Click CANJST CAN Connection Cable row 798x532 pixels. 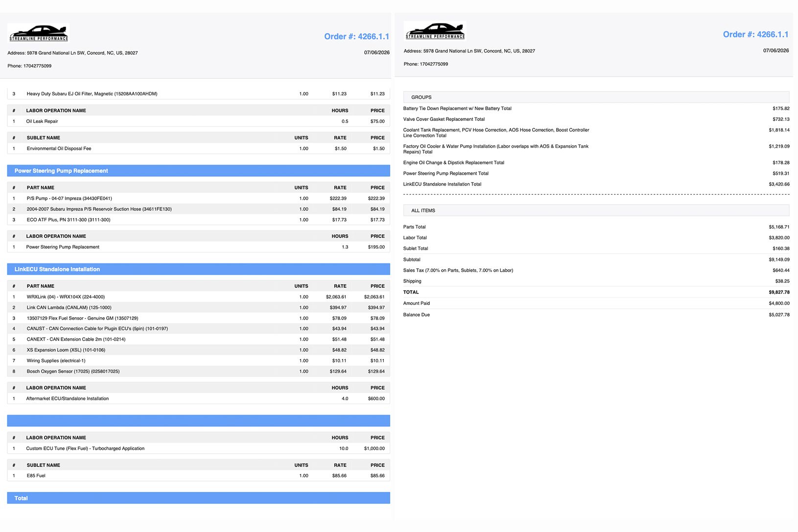199,328
